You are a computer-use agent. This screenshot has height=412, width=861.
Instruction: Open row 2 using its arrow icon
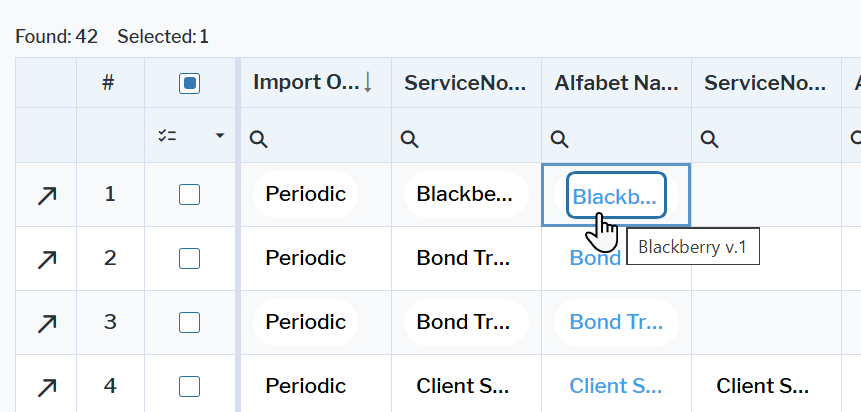pyautogui.click(x=46, y=259)
